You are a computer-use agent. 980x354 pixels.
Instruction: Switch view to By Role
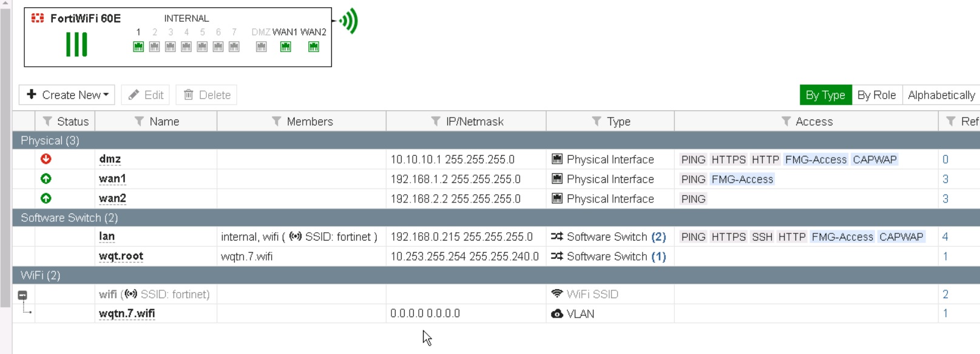(876, 95)
